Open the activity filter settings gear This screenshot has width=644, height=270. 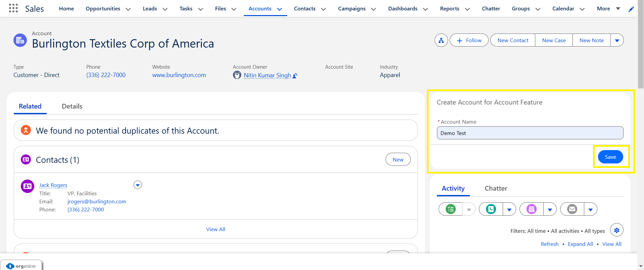[x=616, y=230]
